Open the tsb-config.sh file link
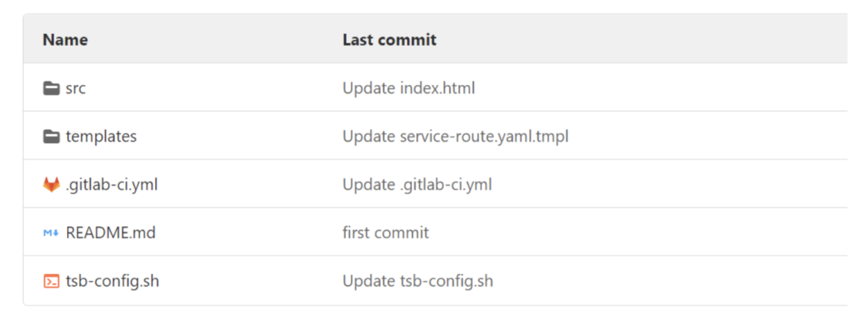Viewport: 868px width, 319px height. tap(113, 282)
